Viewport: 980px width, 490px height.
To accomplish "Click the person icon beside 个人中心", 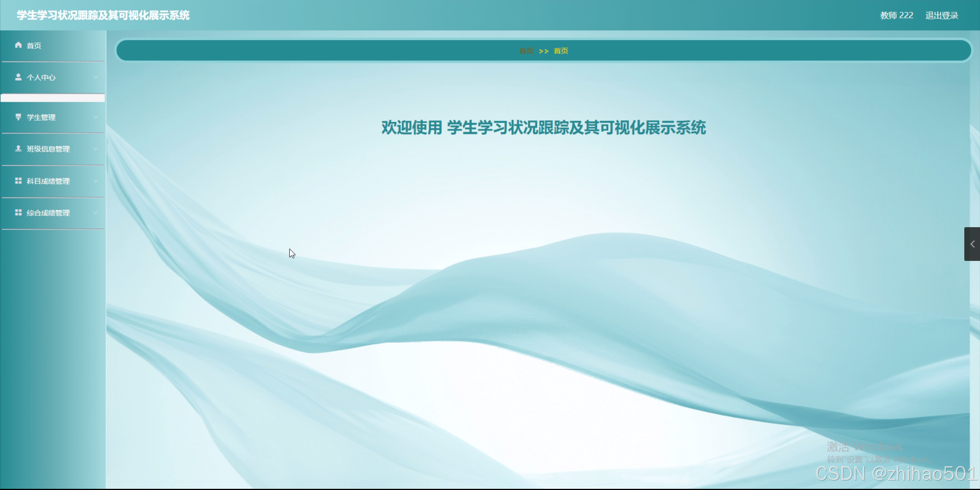I will tap(18, 77).
